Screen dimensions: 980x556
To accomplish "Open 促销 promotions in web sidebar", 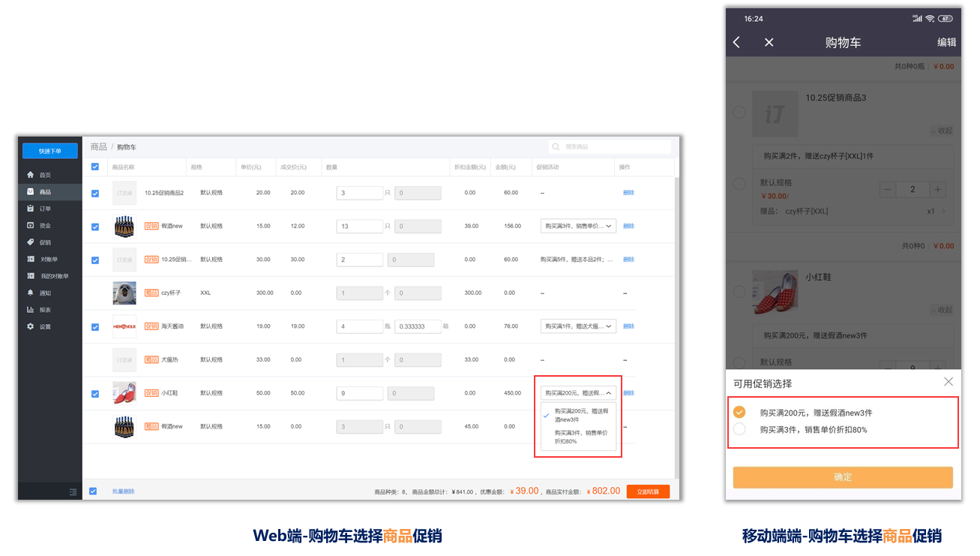I will click(49, 242).
